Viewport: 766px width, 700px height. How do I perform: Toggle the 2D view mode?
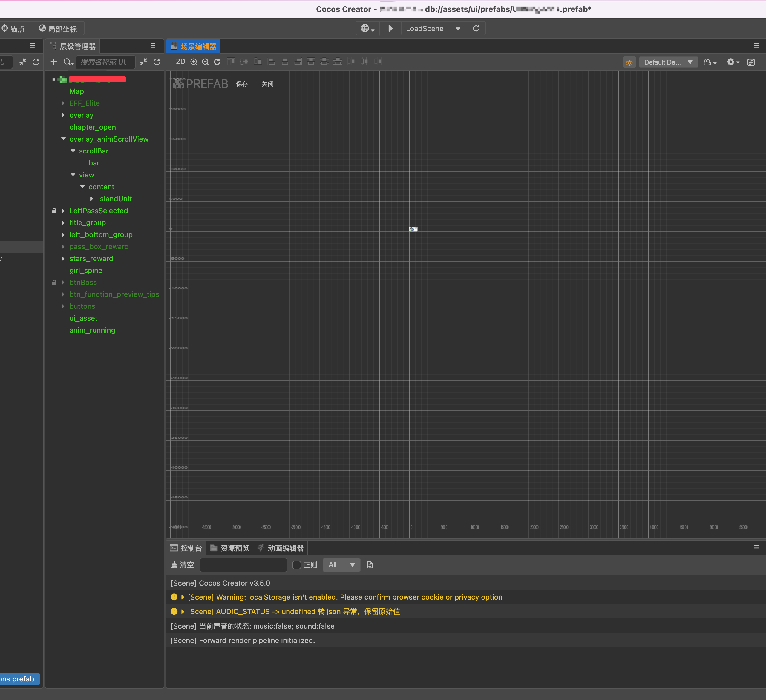click(180, 62)
